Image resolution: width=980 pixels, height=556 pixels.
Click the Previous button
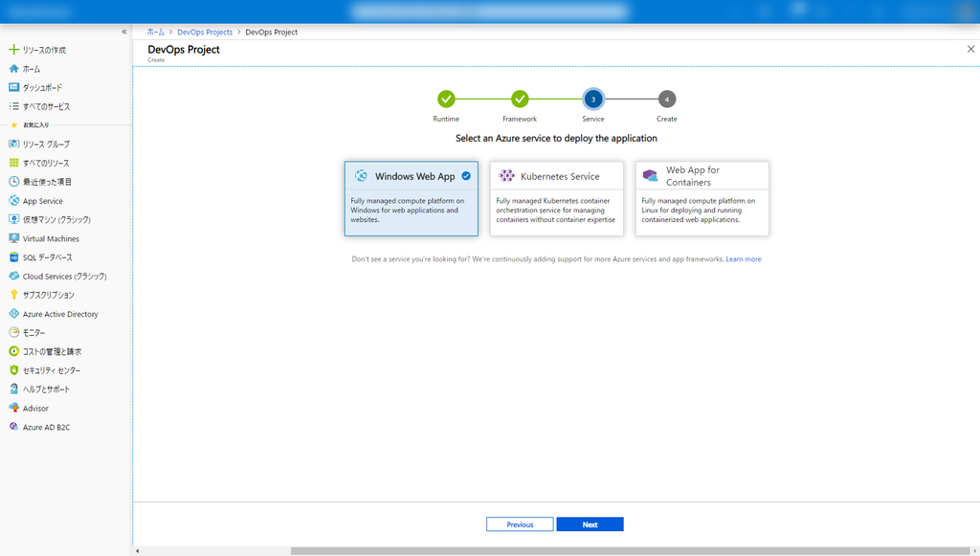(520, 524)
